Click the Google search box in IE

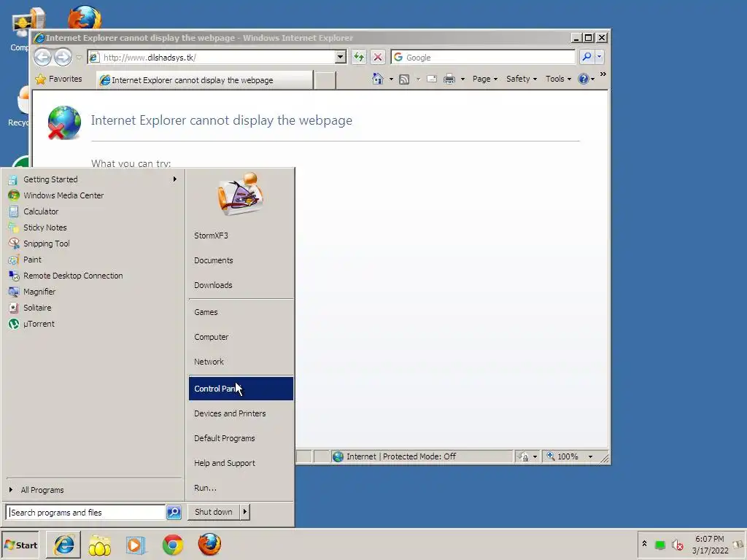[483, 57]
